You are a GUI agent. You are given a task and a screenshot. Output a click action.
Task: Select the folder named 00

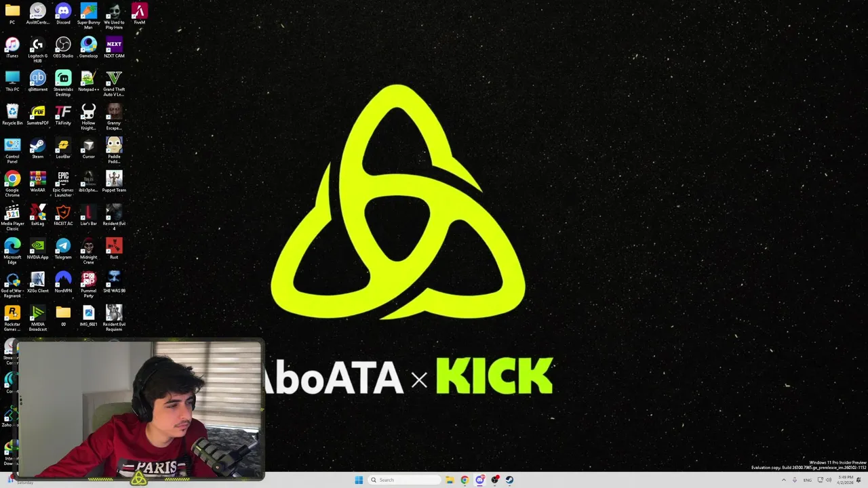tap(63, 315)
